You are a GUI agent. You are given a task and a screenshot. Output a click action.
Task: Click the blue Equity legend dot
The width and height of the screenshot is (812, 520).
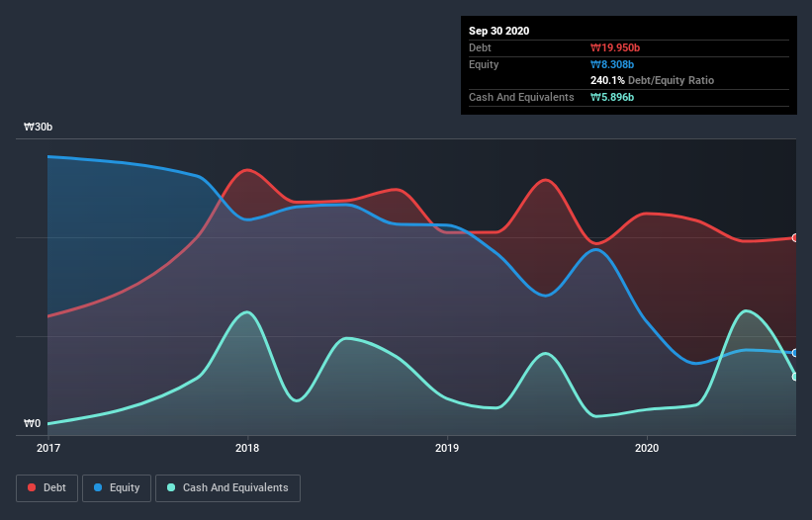(98, 487)
